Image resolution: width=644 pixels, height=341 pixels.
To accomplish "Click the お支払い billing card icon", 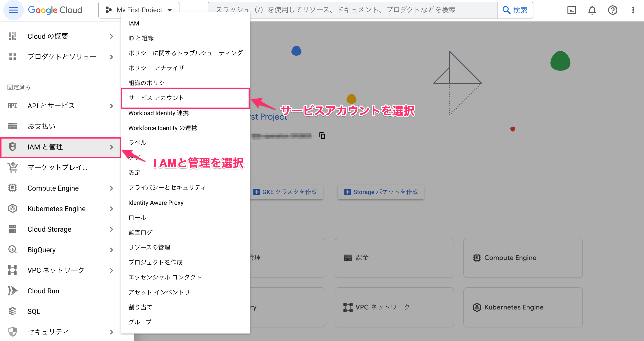I will tap(13, 126).
